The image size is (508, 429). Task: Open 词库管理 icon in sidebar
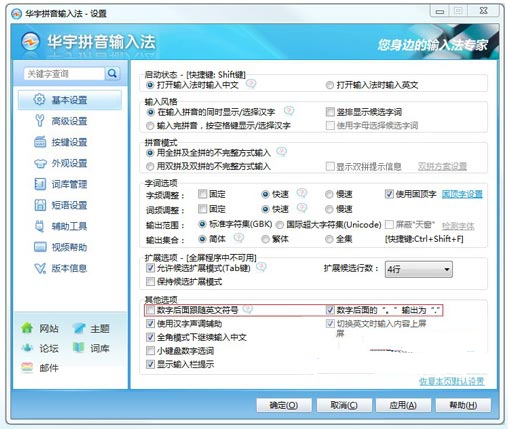[40, 184]
